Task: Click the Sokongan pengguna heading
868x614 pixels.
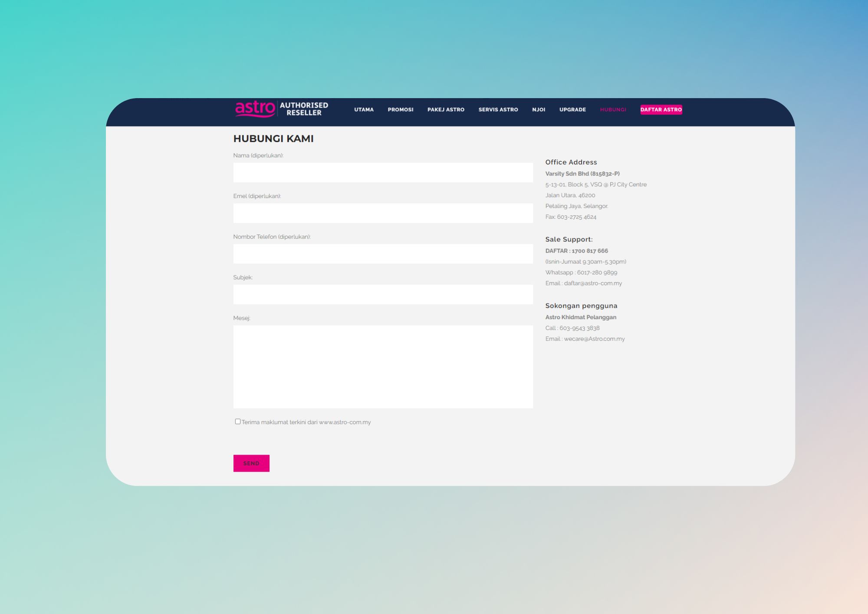Action: click(581, 306)
